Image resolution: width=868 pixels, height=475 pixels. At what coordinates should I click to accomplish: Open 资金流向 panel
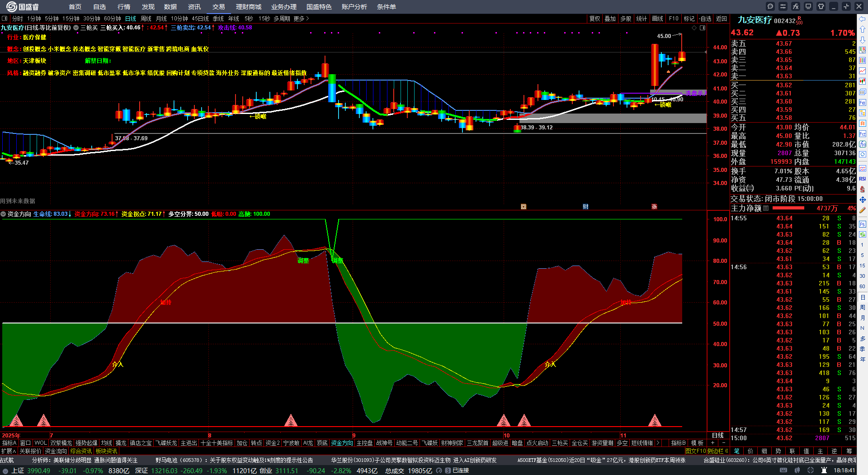click(56, 451)
